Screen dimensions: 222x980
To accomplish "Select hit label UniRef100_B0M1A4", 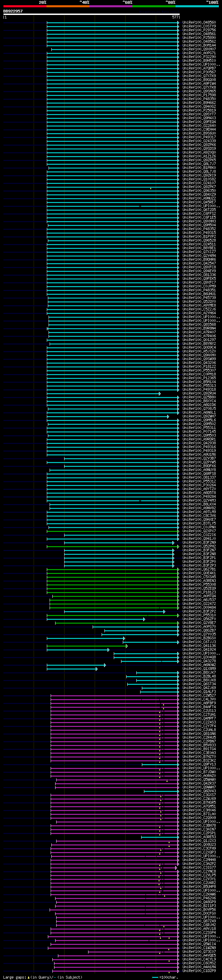I will (199, 45).
